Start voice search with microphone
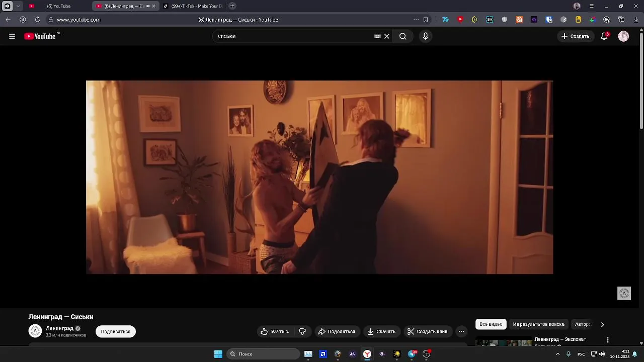The image size is (644, 362). (x=426, y=36)
